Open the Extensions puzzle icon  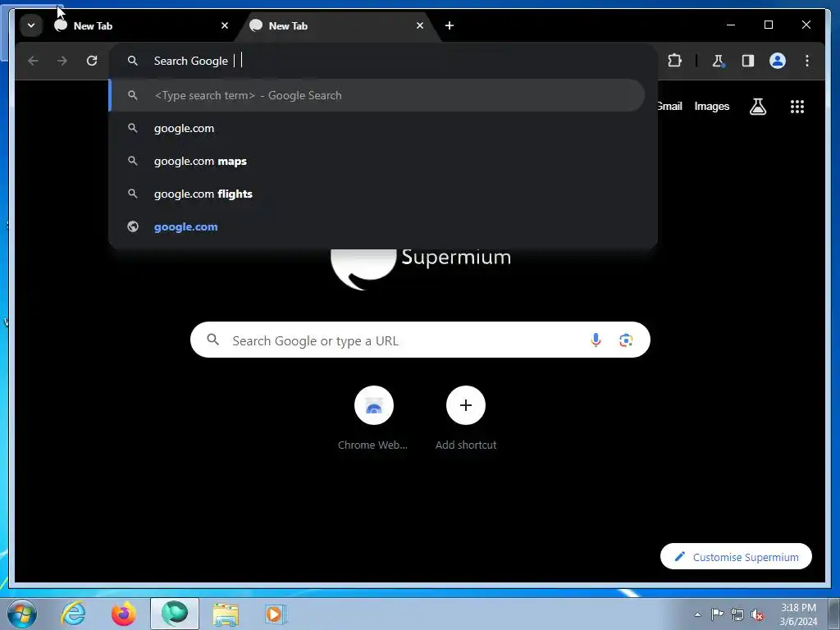pyautogui.click(x=674, y=61)
